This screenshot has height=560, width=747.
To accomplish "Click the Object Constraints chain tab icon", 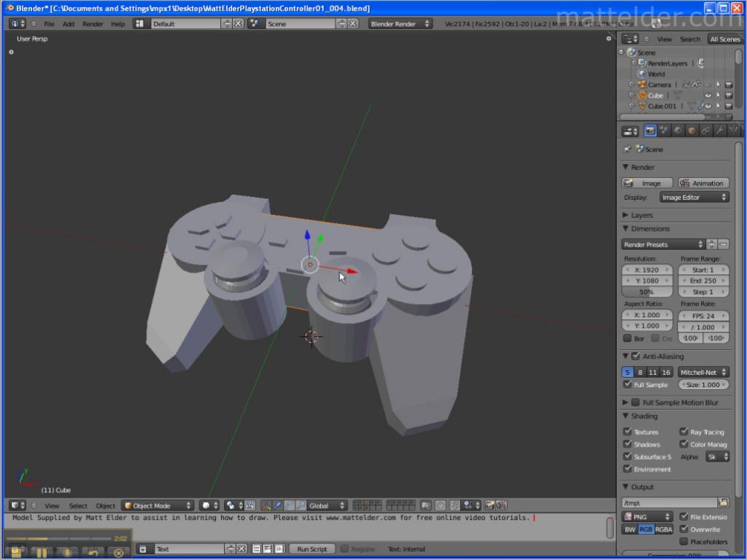I will point(705,131).
